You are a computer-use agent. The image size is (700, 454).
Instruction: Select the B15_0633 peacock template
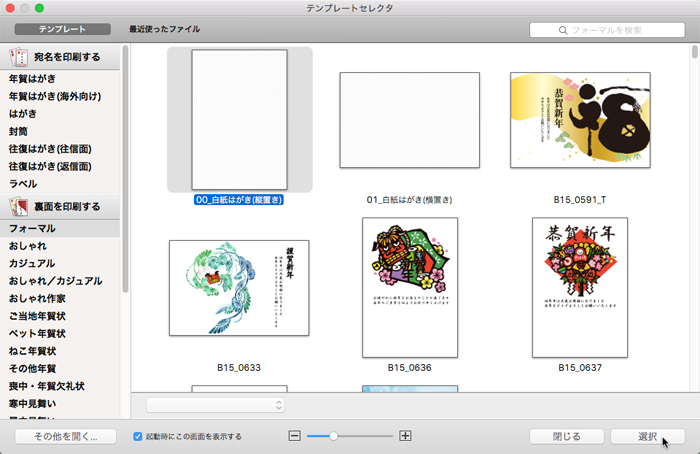239,288
